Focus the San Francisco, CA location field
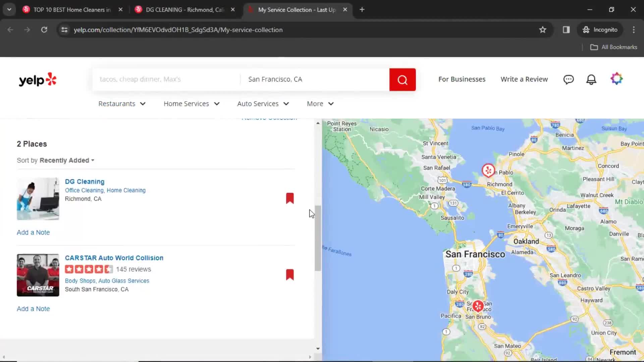The image size is (644, 362). pos(315,79)
